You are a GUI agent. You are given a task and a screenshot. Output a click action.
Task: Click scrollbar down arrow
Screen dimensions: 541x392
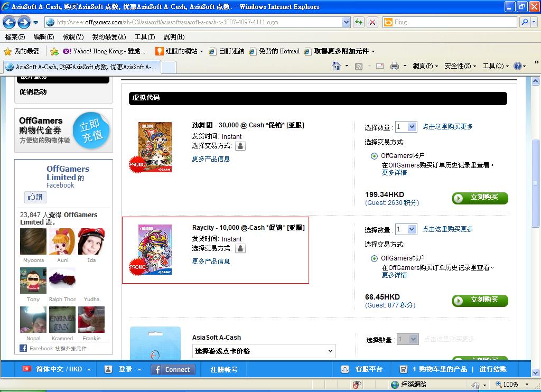pos(535,372)
